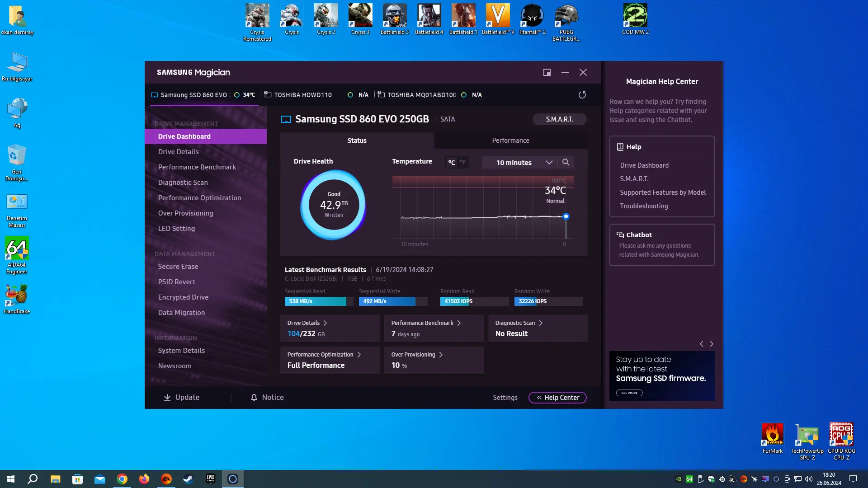The image size is (868, 488).
Task: Open Crysis Remastered desktop shortcut
Action: point(257,22)
